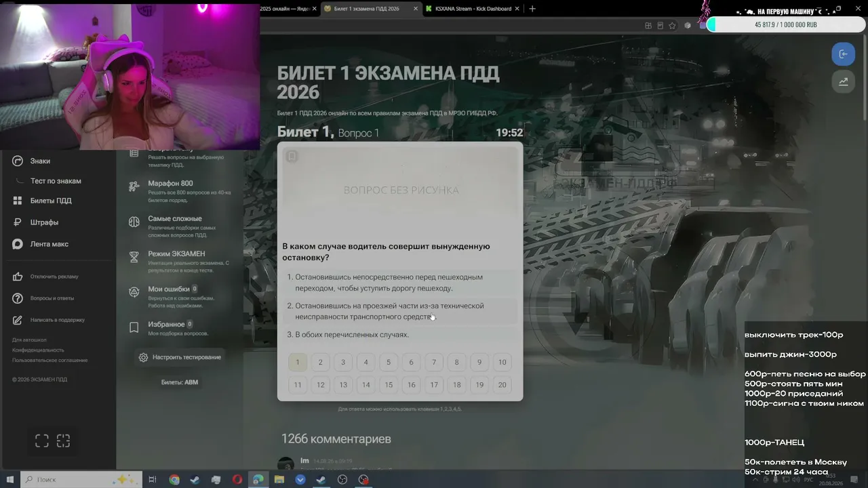Open OBS Studio from the taskbar
868x488 pixels.
[342, 479]
